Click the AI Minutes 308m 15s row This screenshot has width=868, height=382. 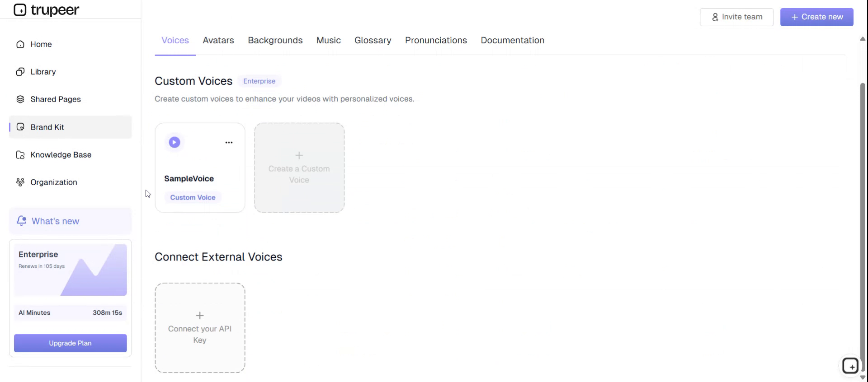coord(71,312)
